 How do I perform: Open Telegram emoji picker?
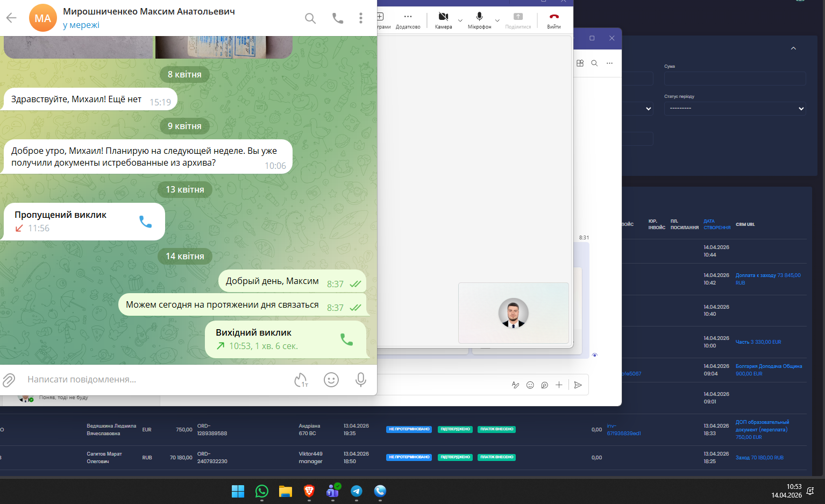pos(331,380)
